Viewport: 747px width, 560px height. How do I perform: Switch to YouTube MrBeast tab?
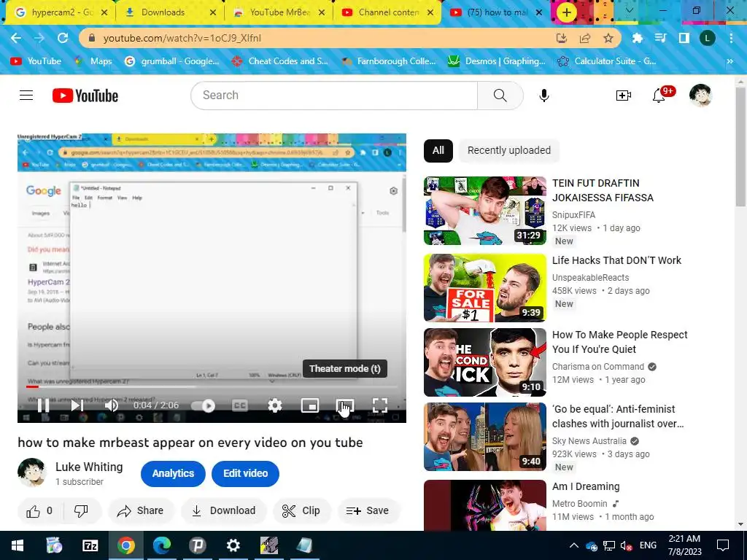click(279, 12)
